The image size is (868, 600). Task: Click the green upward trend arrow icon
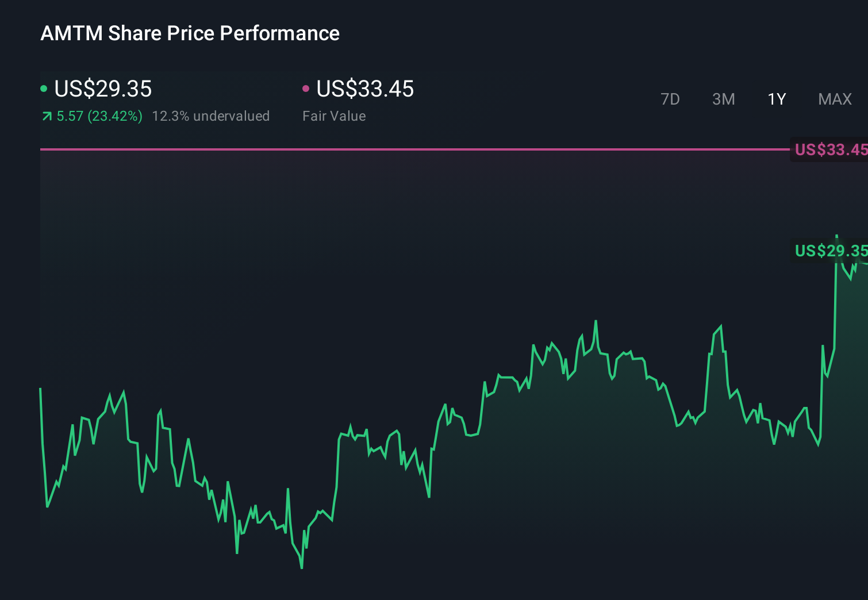pyautogui.click(x=46, y=116)
